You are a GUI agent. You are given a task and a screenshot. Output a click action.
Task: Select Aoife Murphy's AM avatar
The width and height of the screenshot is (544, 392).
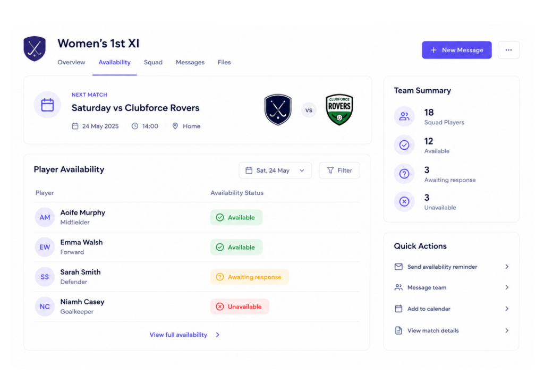point(45,217)
